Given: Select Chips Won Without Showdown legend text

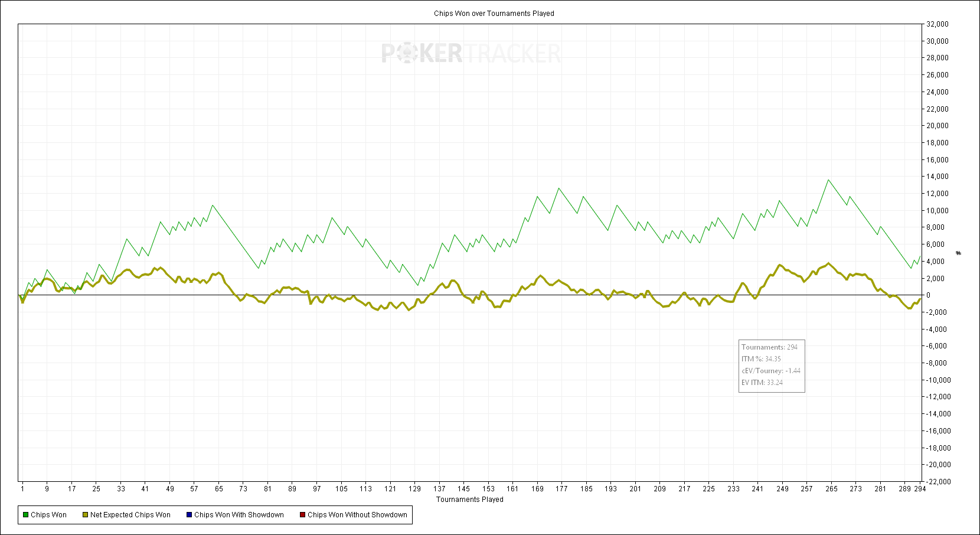Looking at the screenshot, I should pyautogui.click(x=357, y=515).
